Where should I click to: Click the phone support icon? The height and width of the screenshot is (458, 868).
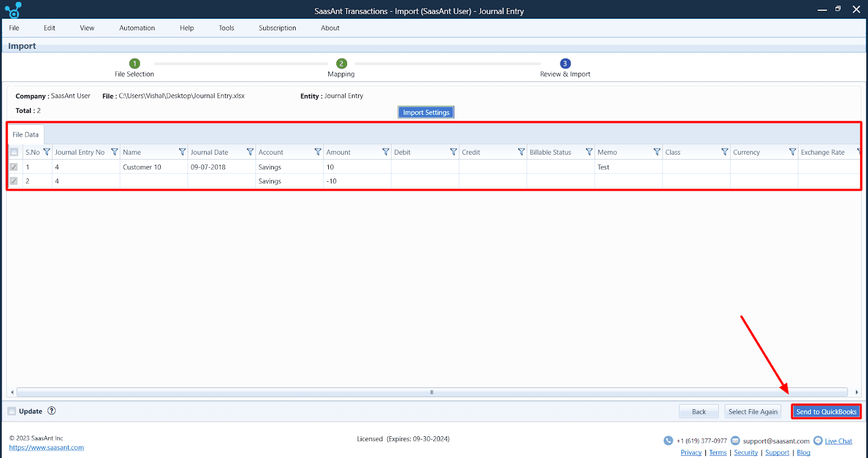pos(668,441)
